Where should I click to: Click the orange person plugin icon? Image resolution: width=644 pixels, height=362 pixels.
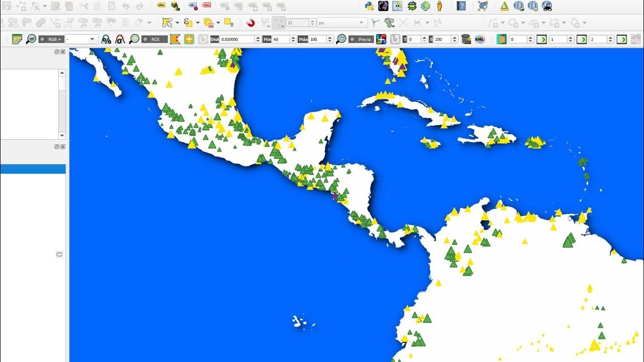(440, 6)
